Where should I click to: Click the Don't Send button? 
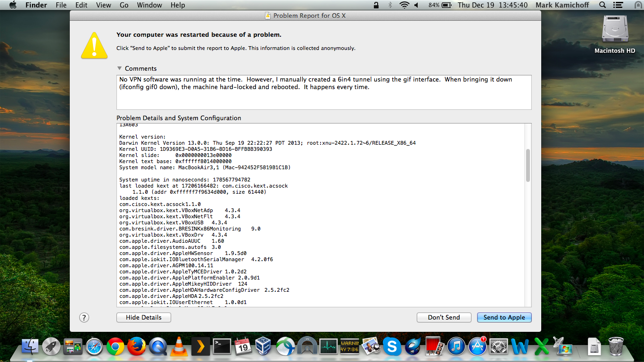[444, 317]
